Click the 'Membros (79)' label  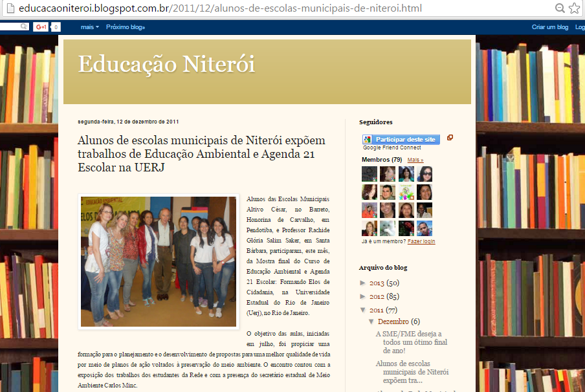click(382, 160)
